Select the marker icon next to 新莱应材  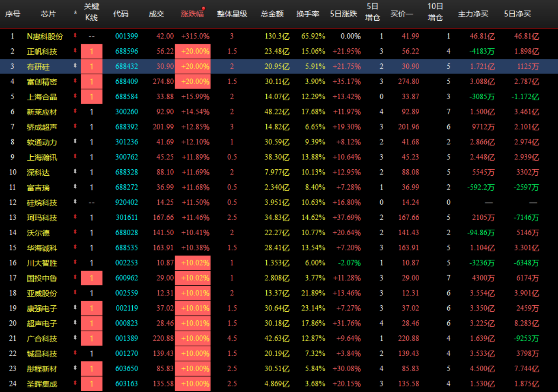[75, 111]
